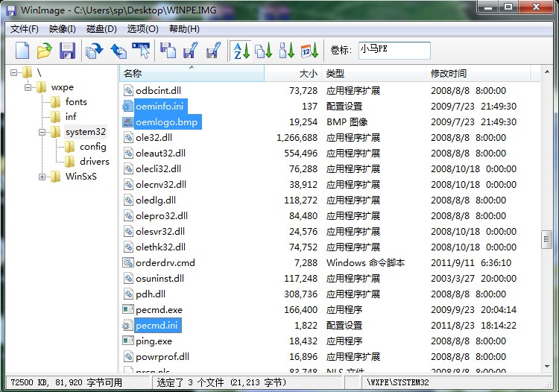
Task: Open the 文件(F) menu
Action: click(25, 29)
